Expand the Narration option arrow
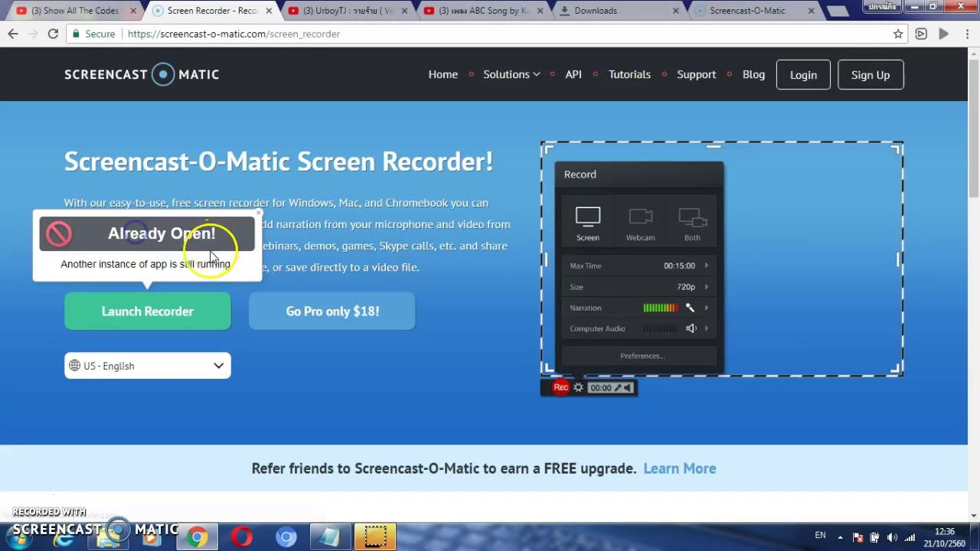Image resolution: width=980 pixels, height=551 pixels. click(706, 308)
